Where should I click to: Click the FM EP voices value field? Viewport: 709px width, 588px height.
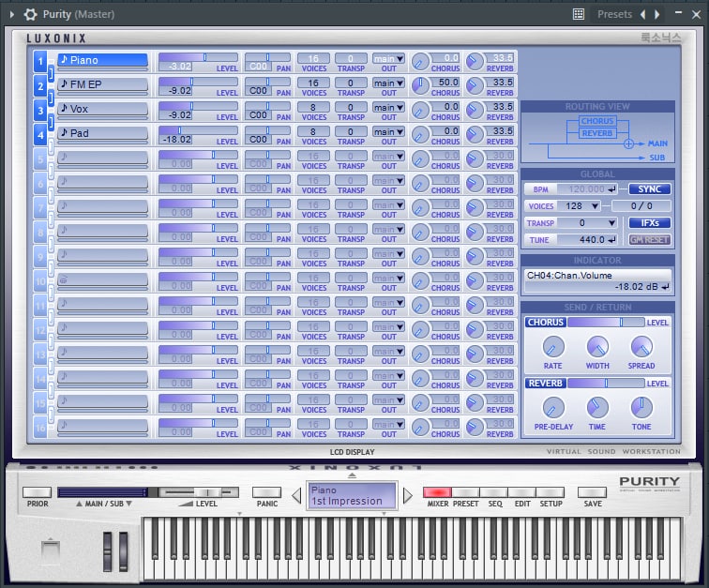pyautogui.click(x=313, y=83)
